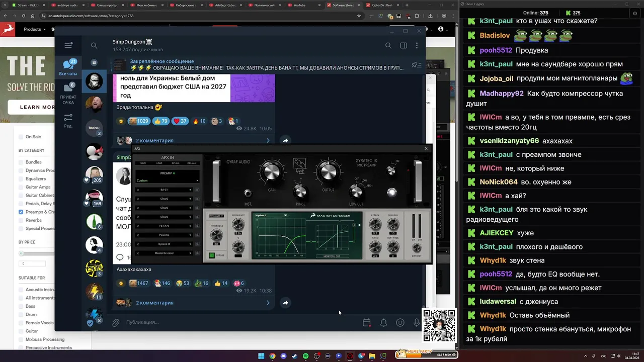Click Antelope Audio logo in website
This screenshot has height=362, width=644.
[x=8, y=29]
